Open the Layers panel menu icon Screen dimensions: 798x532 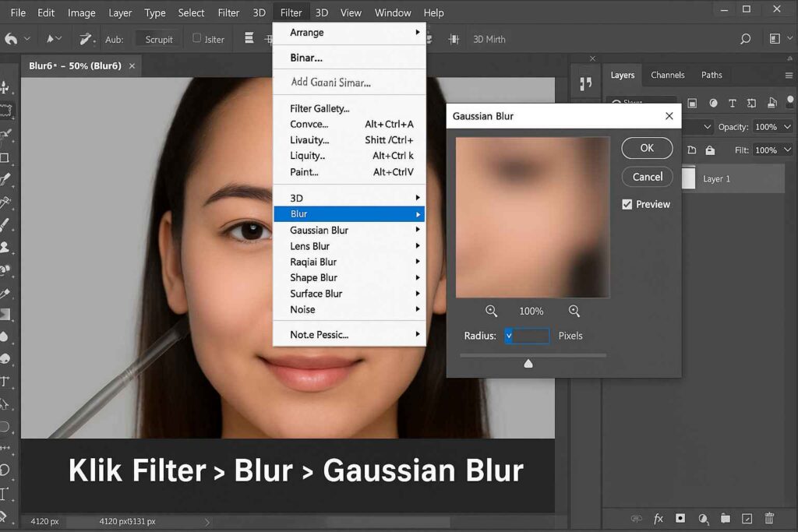tap(789, 76)
